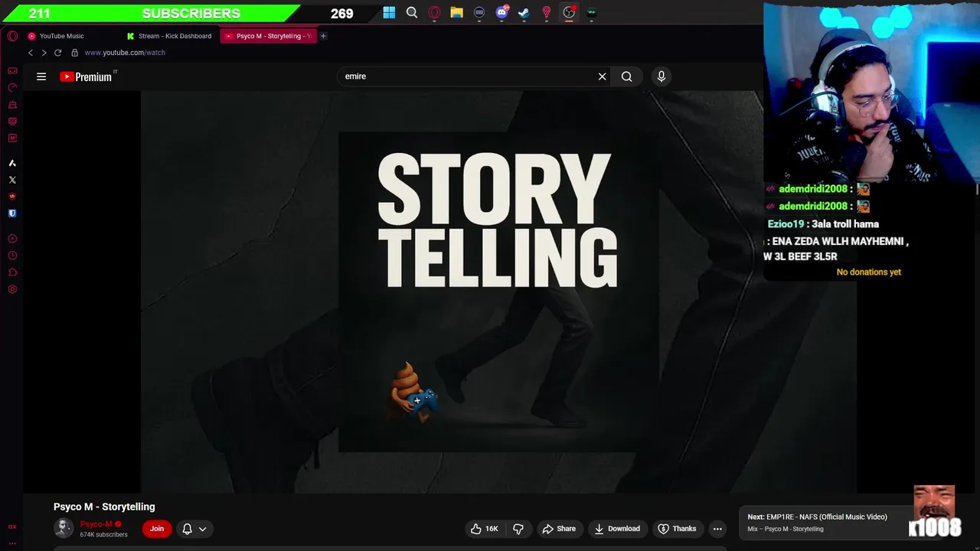Open File Explorer from taskbar
The image size is (980, 551).
pyautogui.click(x=456, y=12)
